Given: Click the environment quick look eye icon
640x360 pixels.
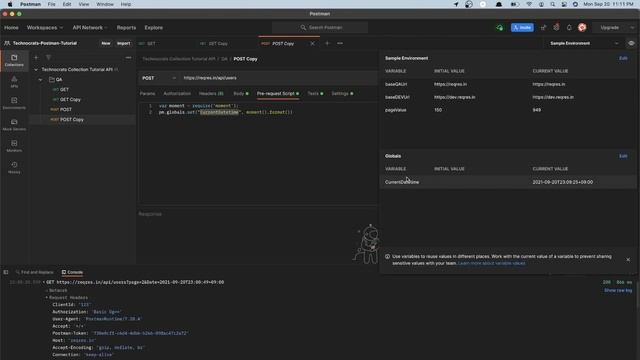Looking at the screenshot, I should pyautogui.click(x=631, y=43).
